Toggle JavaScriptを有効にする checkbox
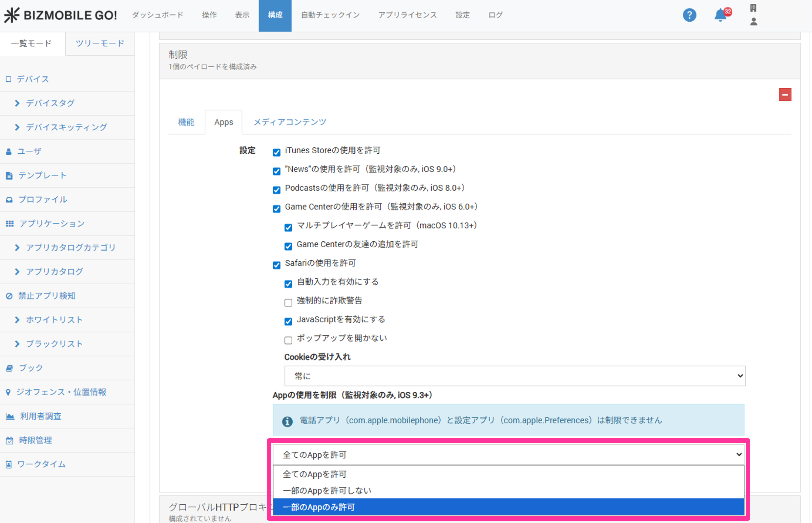812x523 pixels. [288, 321]
